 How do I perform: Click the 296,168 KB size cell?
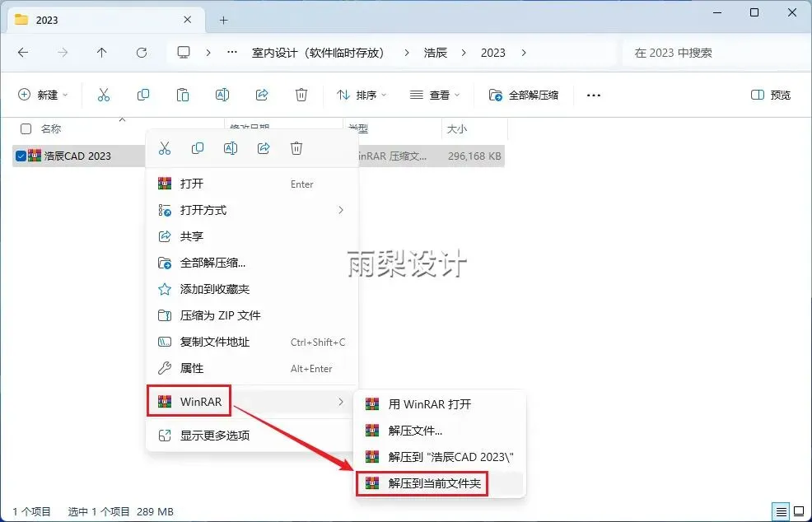pos(474,156)
